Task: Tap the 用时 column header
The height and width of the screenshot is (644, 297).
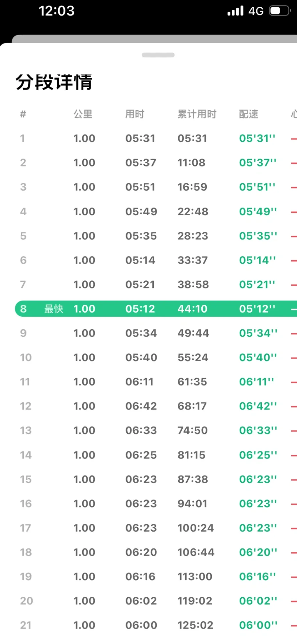Action: click(x=135, y=114)
